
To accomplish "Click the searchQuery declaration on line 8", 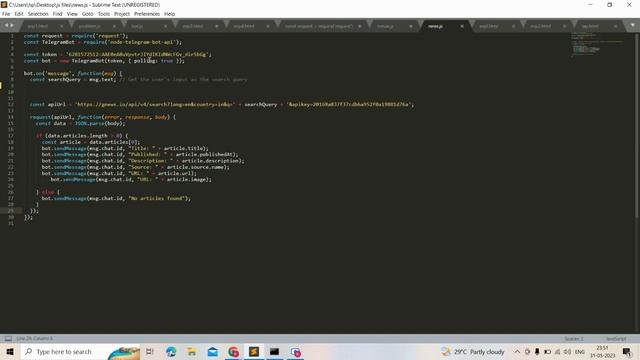I will click(x=64, y=80).
